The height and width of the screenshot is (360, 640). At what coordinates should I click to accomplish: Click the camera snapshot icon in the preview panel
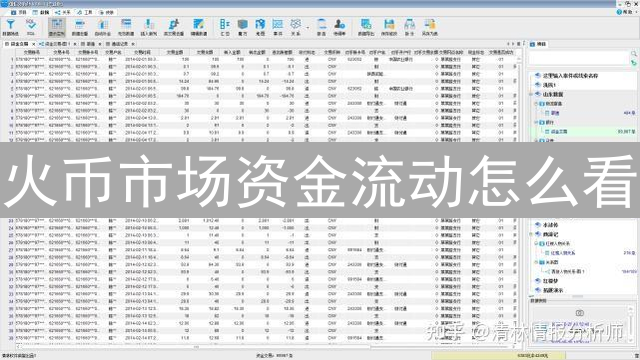point(579,313)
